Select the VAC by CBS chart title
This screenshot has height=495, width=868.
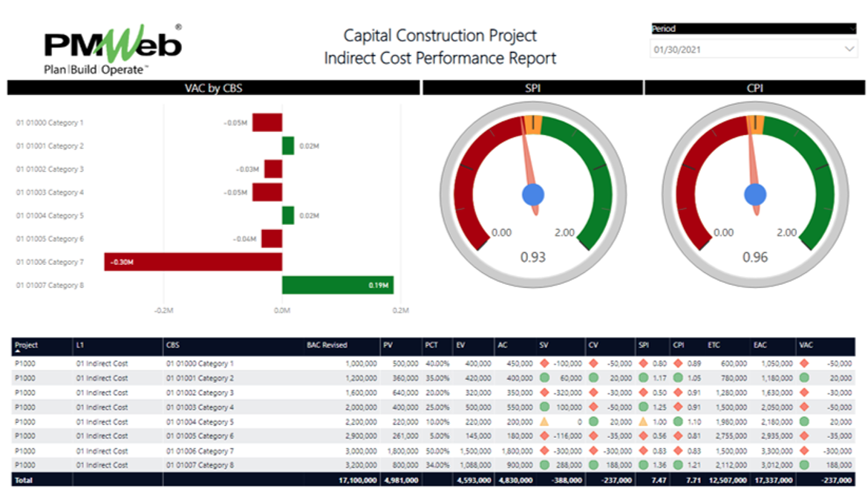coord(213,88)
